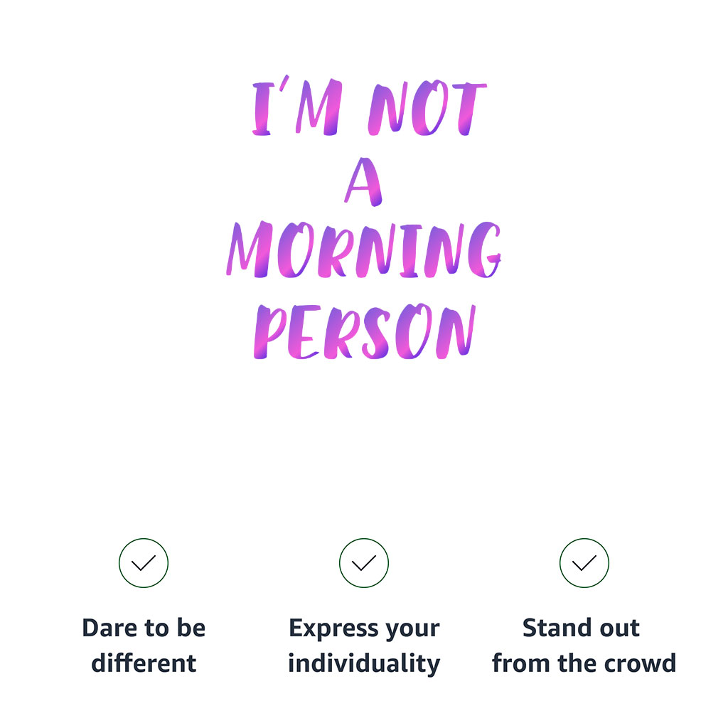Select the checkmark above "Express your individuality"
This screenshot has height=728, width=728.
tap(364, 563)
